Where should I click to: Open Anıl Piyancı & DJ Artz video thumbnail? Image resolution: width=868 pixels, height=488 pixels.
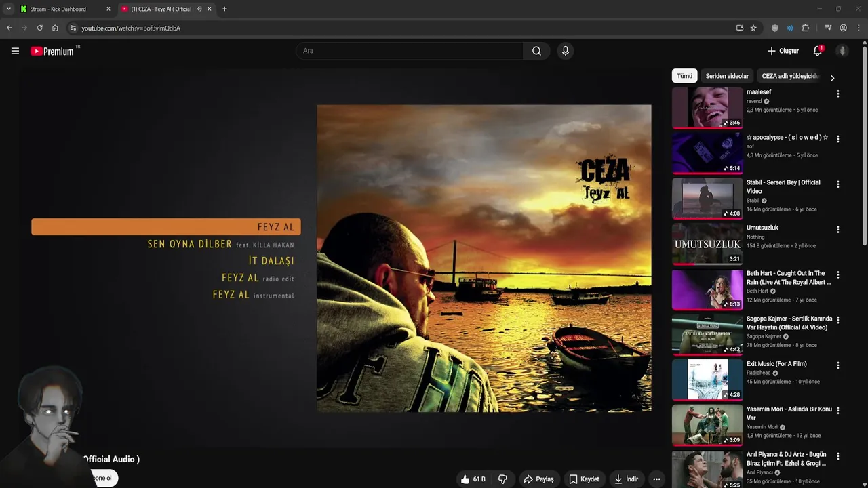point(707,470)
